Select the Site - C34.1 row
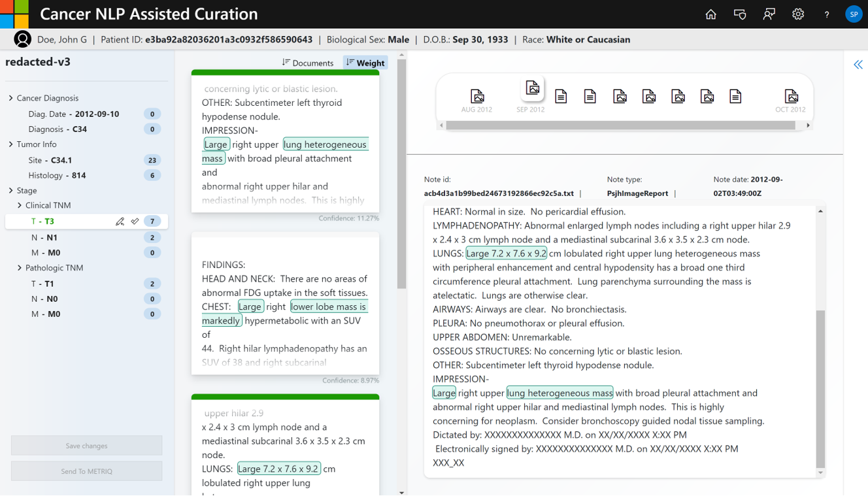This screenshot has height=496, width=868. pyautogui.click(x=86, y=160)
